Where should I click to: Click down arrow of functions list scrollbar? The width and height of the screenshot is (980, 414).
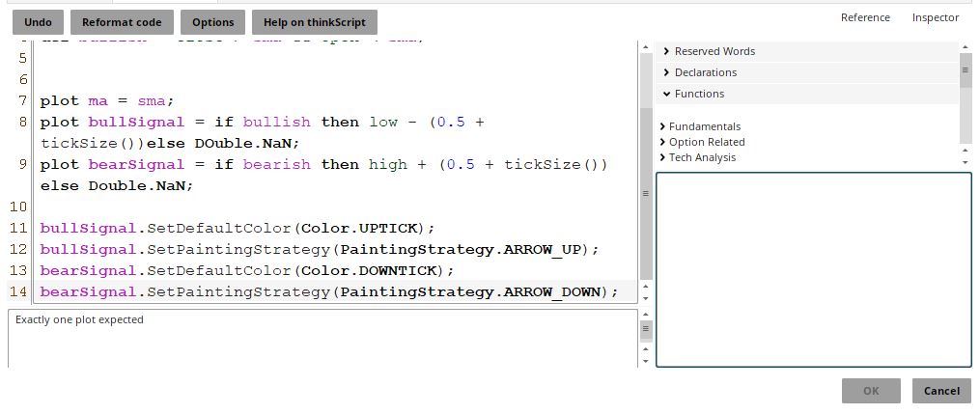pyautogui.click(x=966, y=162)
